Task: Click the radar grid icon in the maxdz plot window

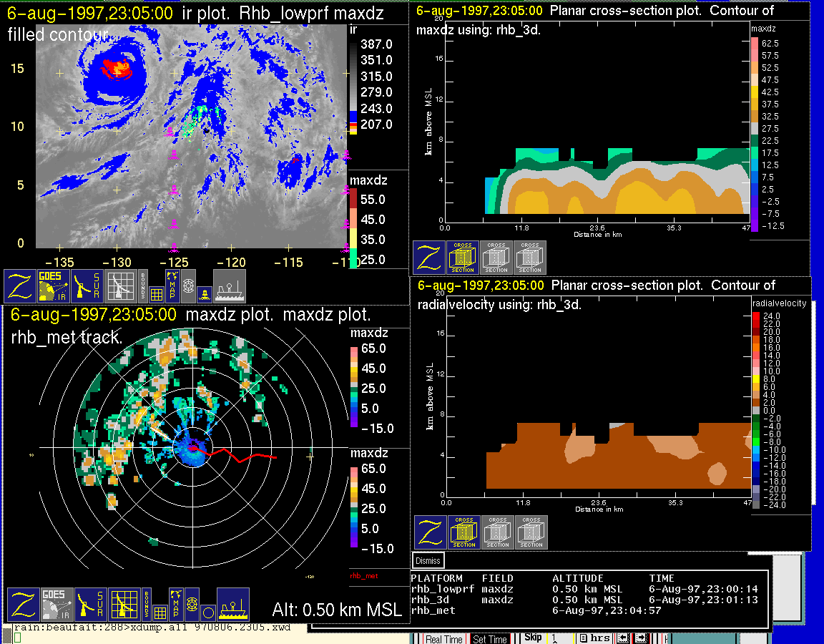Action: coord(123,605)
